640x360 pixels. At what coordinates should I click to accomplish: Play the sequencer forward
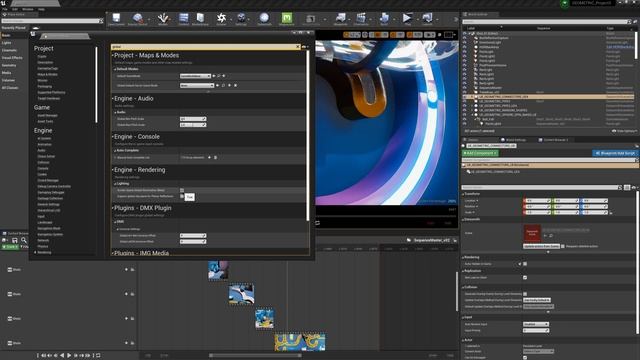tap(69, 356)
